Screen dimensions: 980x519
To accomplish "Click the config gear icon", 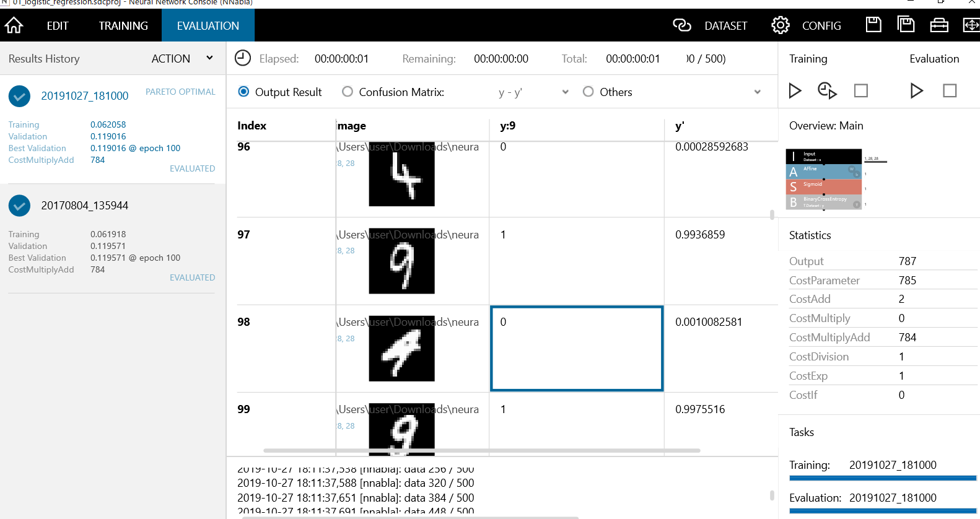I will click(x=781, y=25).
